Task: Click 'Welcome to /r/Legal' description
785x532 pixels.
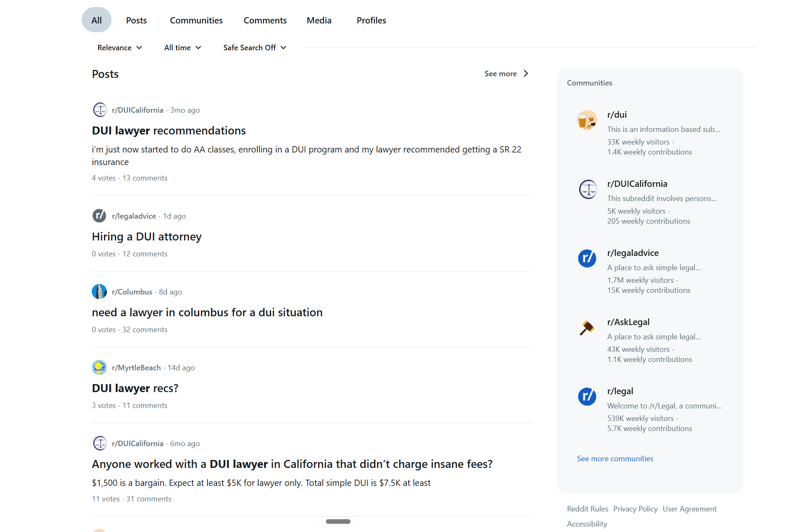Action: [664, 406]
